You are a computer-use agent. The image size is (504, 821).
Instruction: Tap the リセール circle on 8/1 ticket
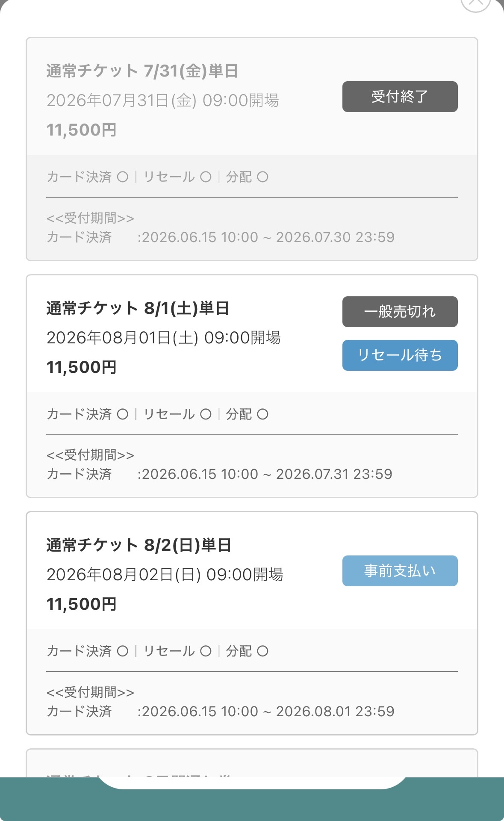(206, 414)
